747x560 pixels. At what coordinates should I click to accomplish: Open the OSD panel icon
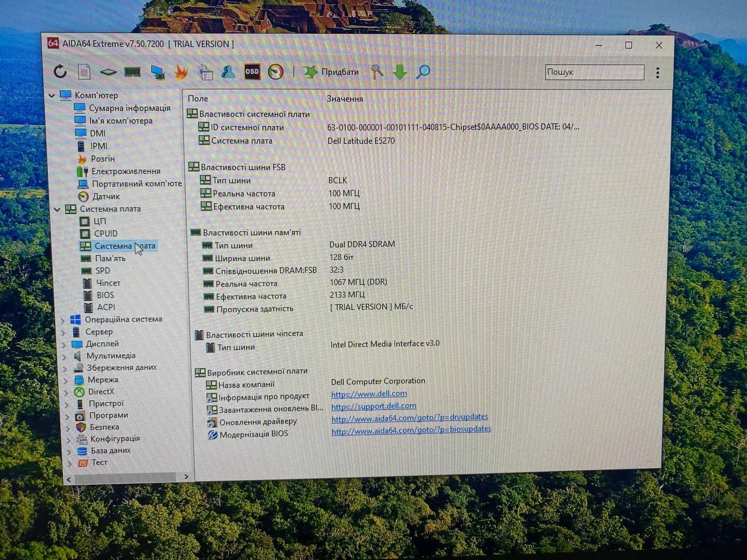click(x=252, y=72)
